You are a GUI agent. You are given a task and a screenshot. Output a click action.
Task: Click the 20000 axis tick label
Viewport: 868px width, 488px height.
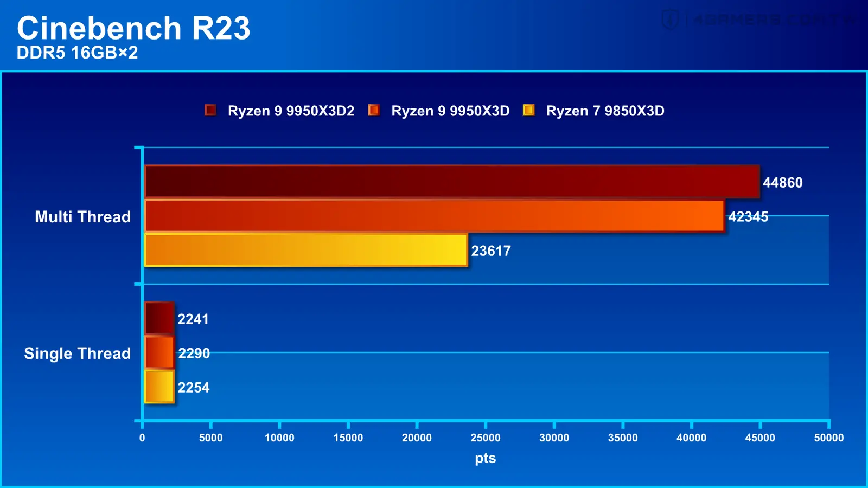point(417,438)
